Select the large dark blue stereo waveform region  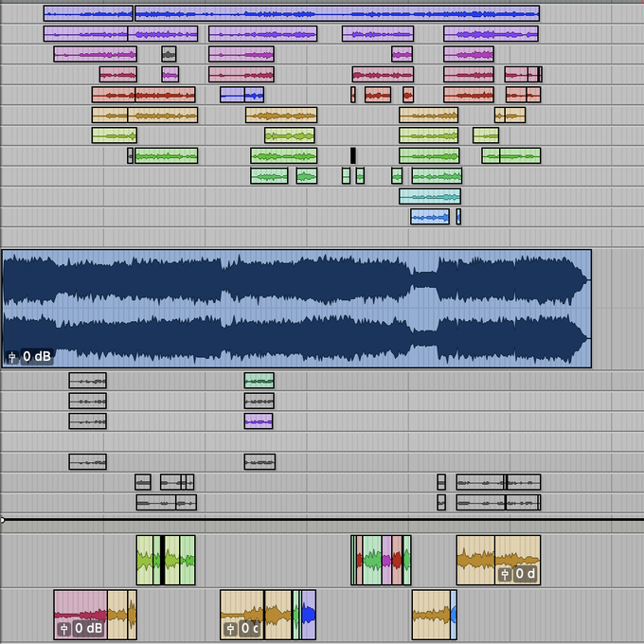click(296, 309)
